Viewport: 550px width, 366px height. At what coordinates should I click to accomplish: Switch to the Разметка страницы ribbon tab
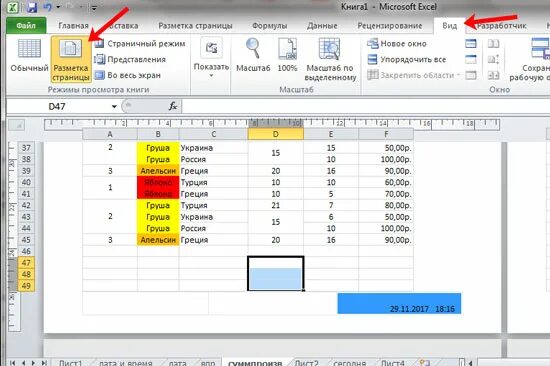coord(195,26)
